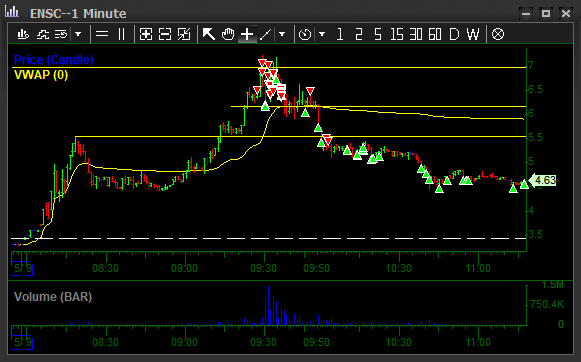
Task: Click the 09:30 label on price time axis
Action: click(263, 268)
